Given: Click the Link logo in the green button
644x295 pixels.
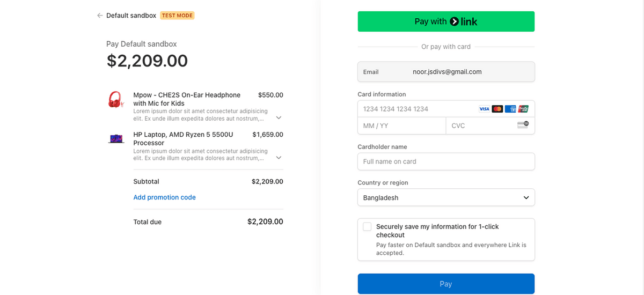Looking at the screenshot, I should coord(464,21).
